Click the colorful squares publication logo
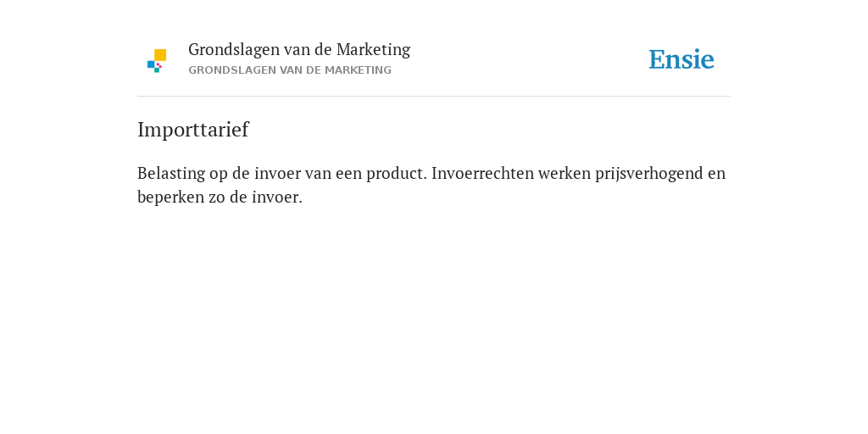This screenshot has width=868, height=434. (157, 61)
